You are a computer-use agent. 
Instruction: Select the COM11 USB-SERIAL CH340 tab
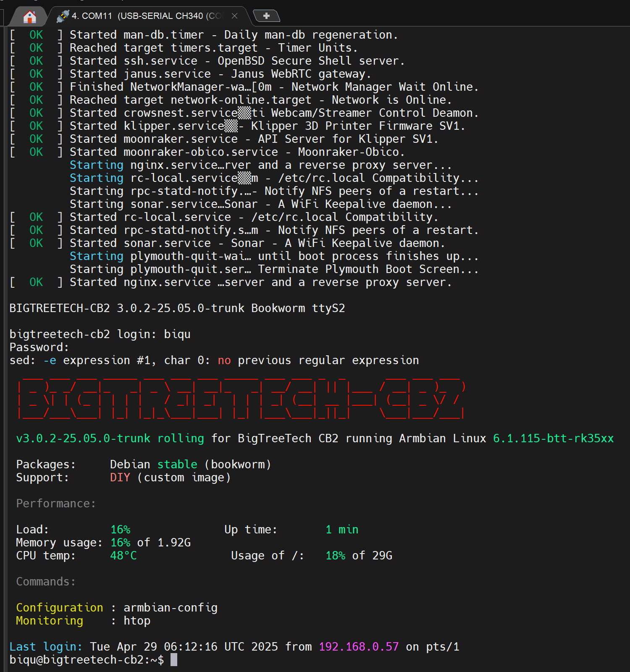tap(147, 16)
